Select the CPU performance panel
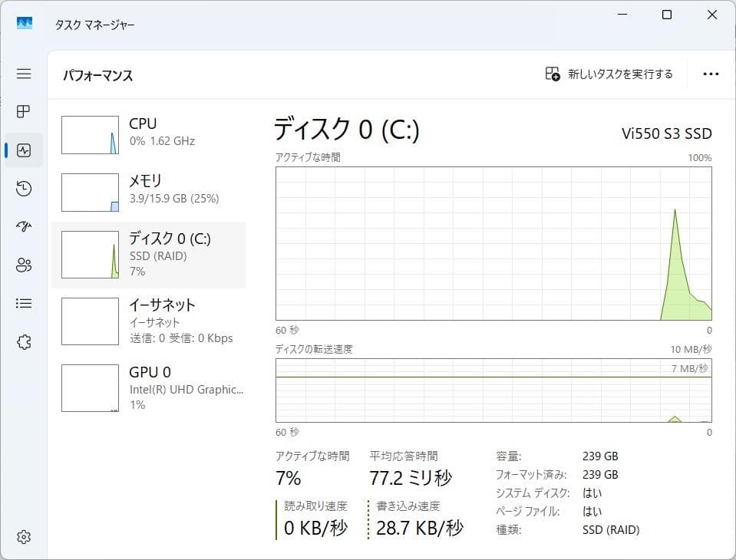The height and width of the screenshot is (560, 736). [150, 132]
